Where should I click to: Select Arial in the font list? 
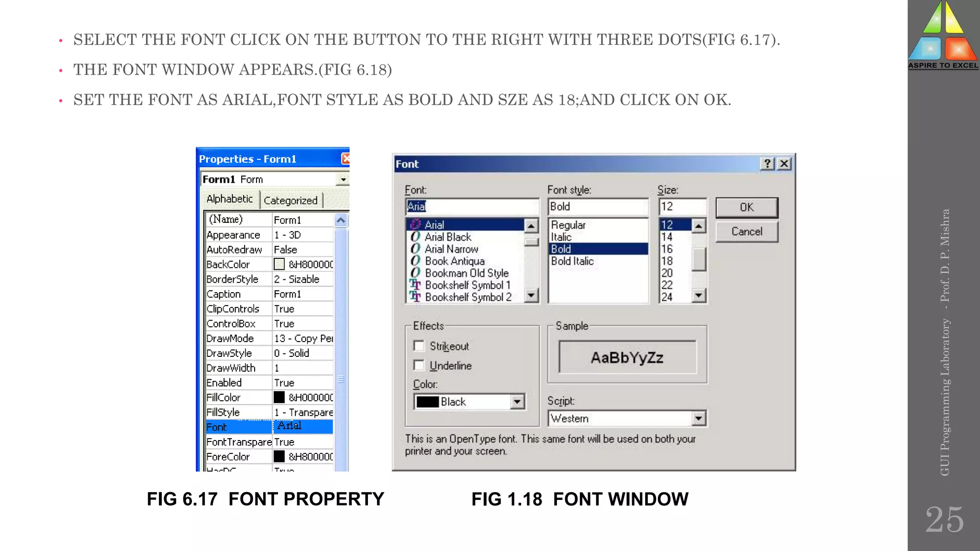(466, 225)
